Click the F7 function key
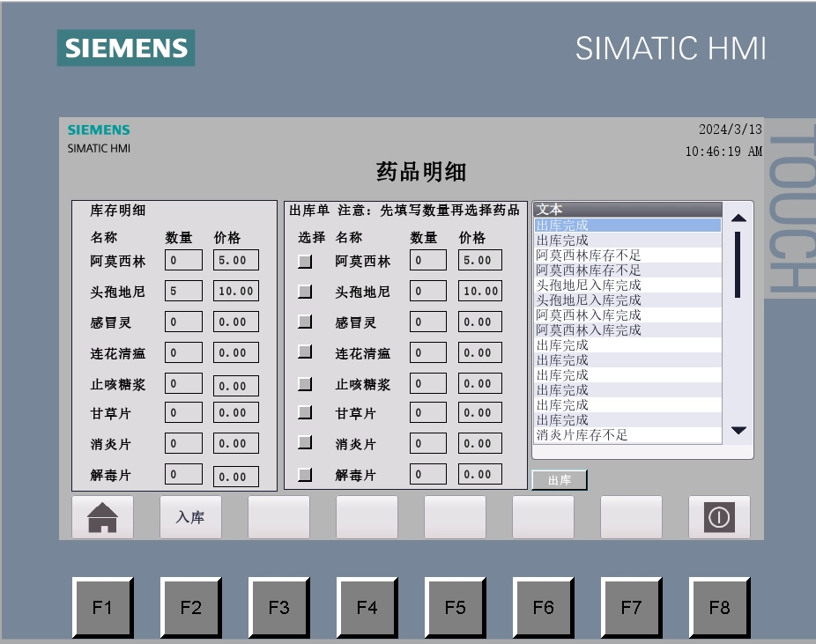The height and width of the screenshot is (644, 816). point(631,607)
